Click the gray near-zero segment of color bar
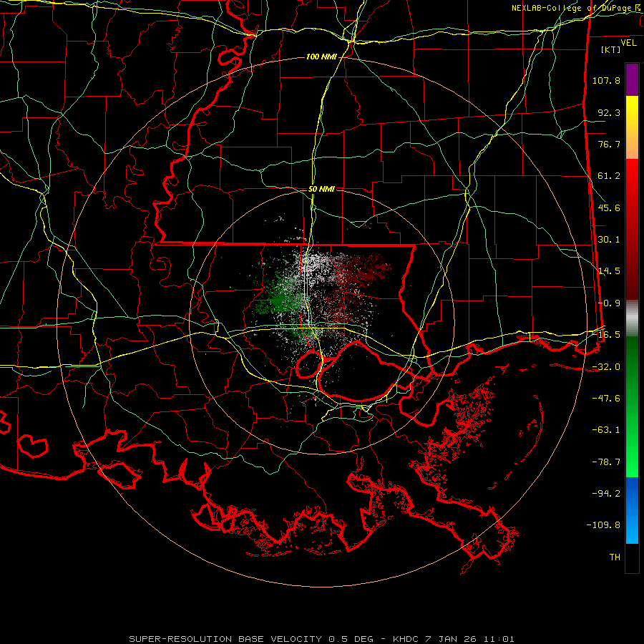644x644 pixels. tap(632, 318)
